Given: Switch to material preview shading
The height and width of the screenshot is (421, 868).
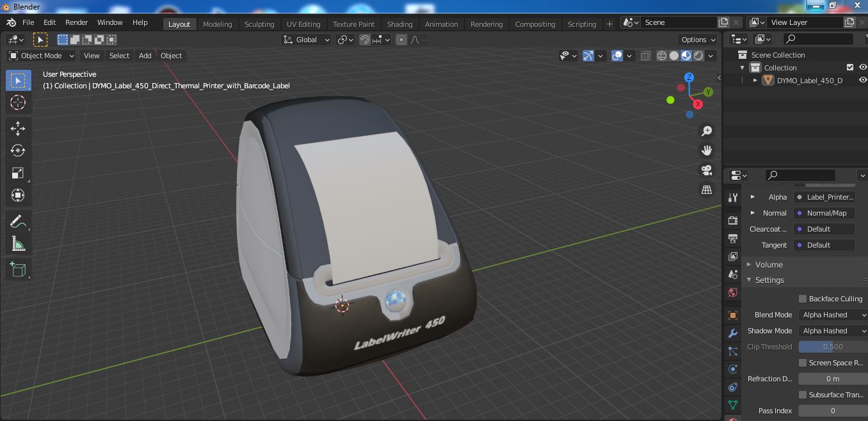Looking at the screenshot, I should (x=686, y=56).
